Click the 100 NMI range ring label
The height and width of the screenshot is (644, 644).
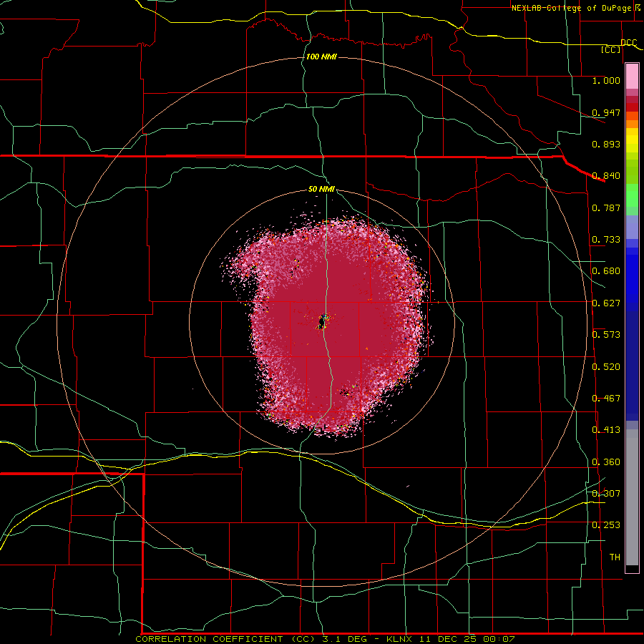(x=321, y=57)
